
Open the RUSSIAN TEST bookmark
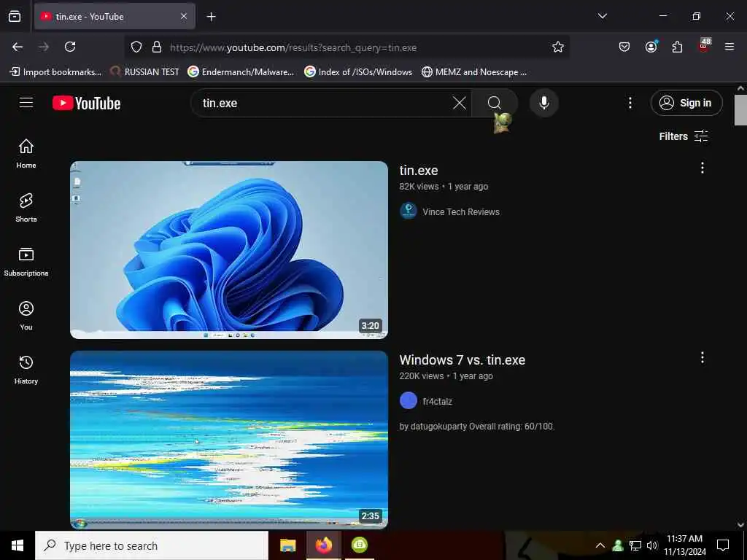(144, 72)
